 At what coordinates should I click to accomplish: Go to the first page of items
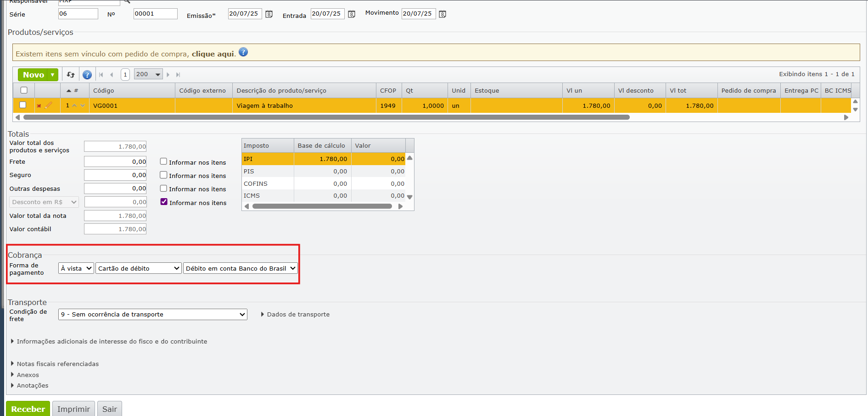click(x=101, y=75)
